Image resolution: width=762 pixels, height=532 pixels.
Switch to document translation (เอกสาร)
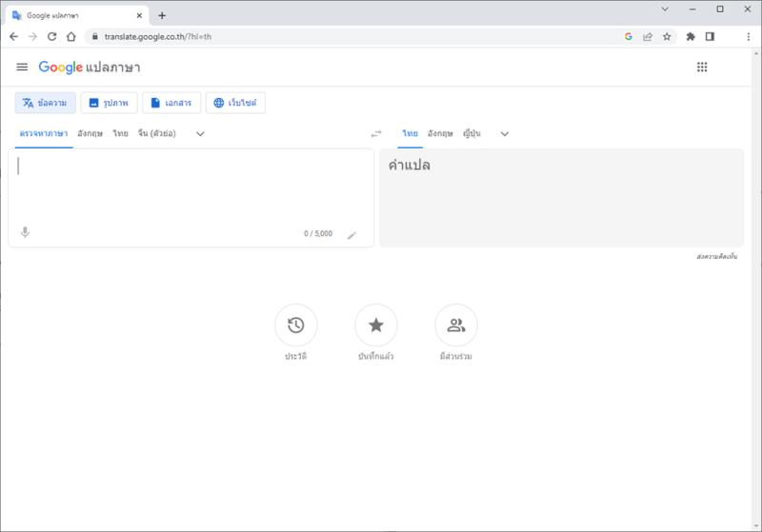pyautogui.click(x=171, y=103)
